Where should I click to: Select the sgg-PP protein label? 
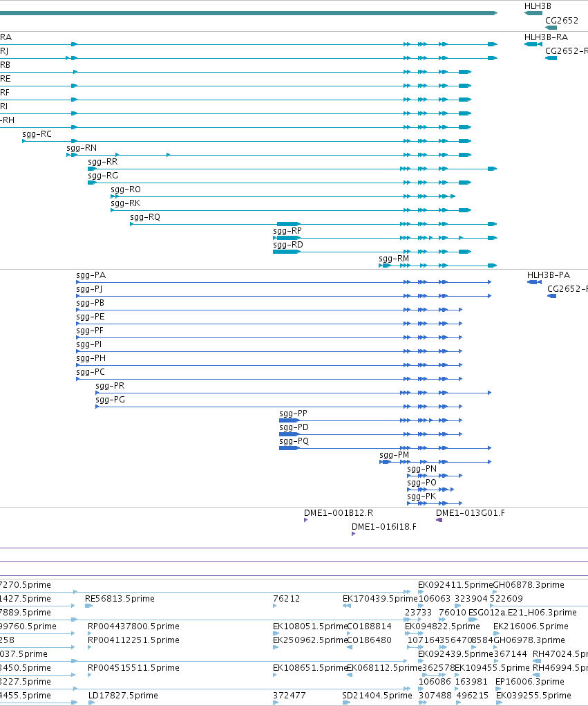294,414
